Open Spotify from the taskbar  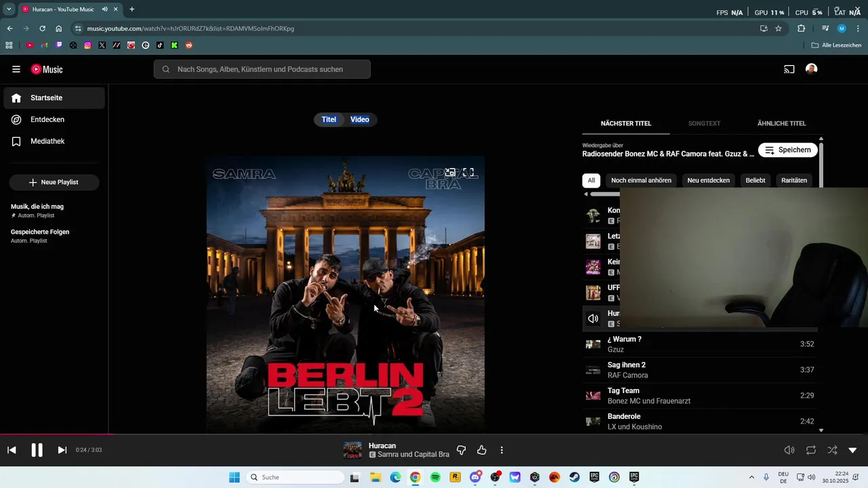(435, 477)
